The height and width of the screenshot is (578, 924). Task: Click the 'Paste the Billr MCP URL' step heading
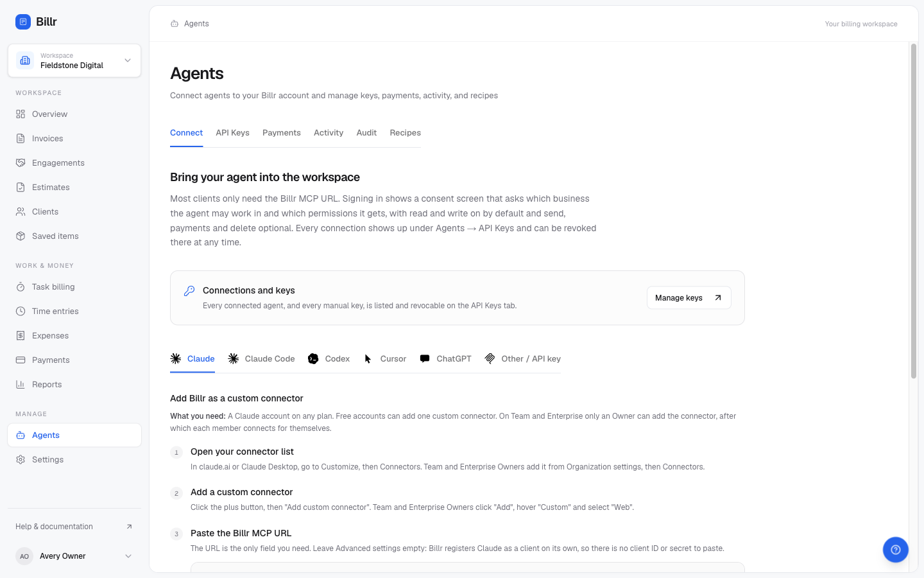tap(241, 534)
